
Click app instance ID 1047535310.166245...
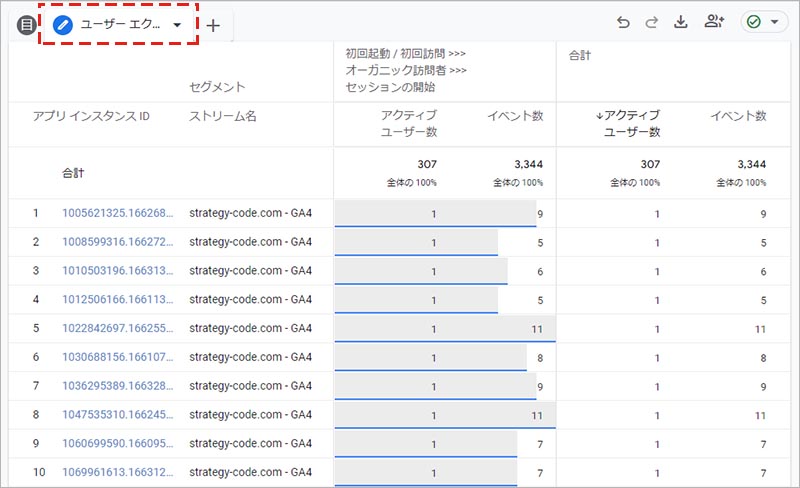pos(118,414)
